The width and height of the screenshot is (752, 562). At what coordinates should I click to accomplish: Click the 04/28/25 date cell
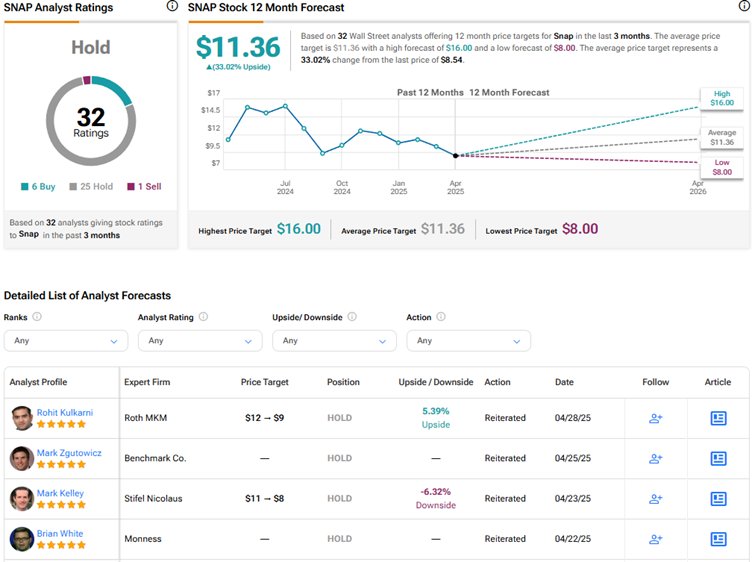point(573,418)
